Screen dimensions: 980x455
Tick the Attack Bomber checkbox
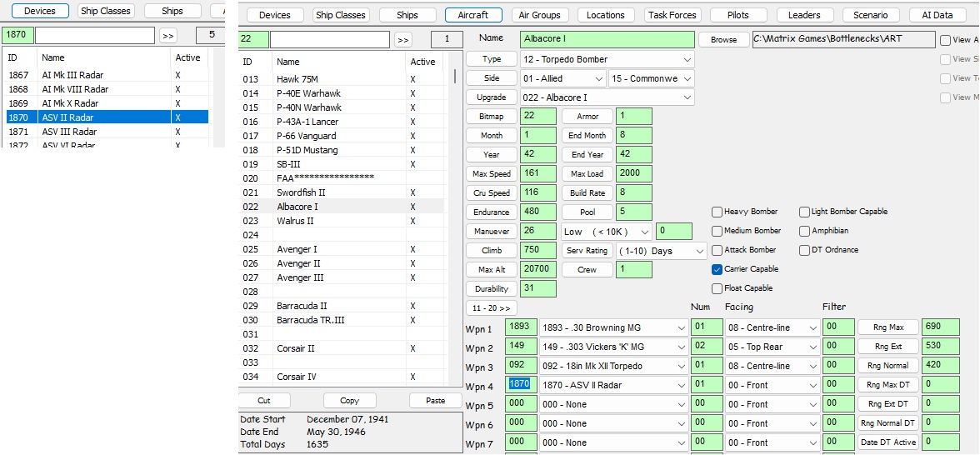click(717, 250)
